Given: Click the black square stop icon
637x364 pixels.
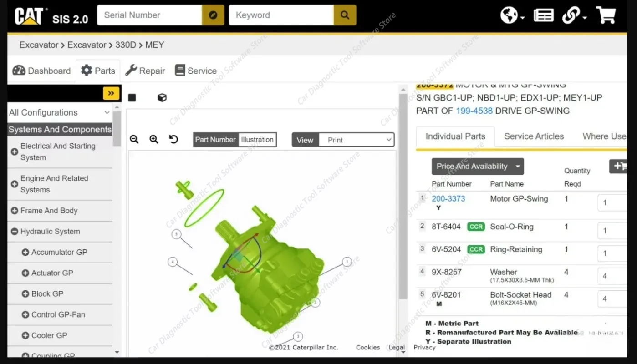Looking at the screenshot, I should tap(132, 97).
